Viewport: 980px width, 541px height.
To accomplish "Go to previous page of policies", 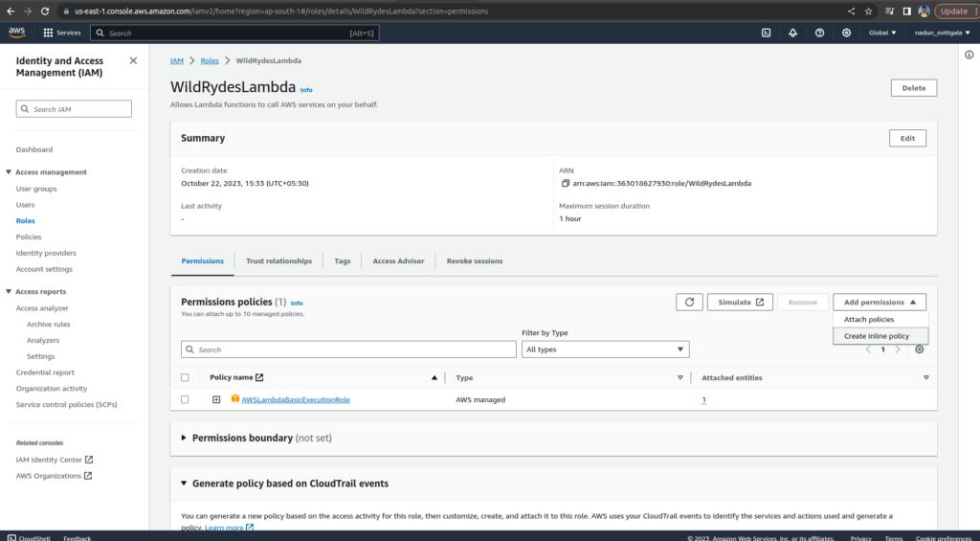I will (868, 349).
